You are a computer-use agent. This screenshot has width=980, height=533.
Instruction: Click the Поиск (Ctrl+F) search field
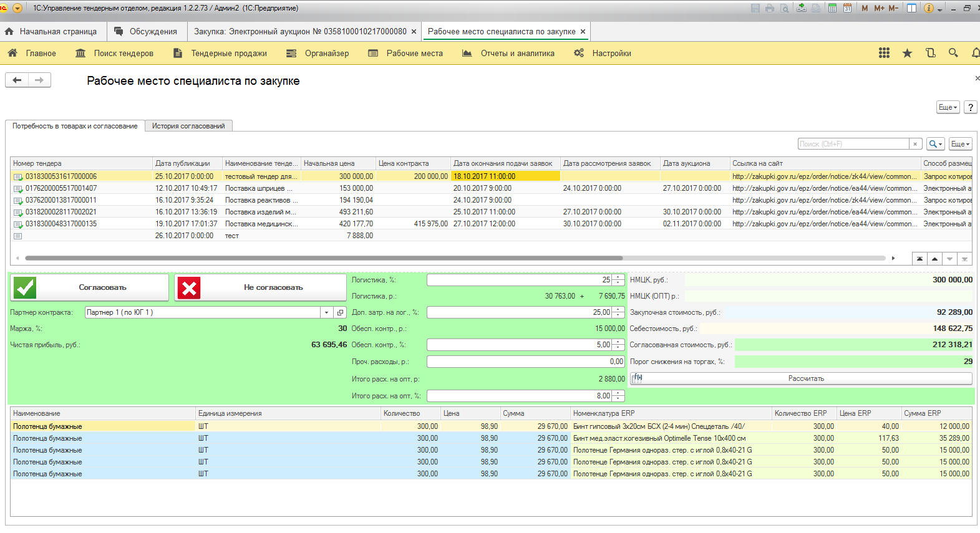point(853,144)
